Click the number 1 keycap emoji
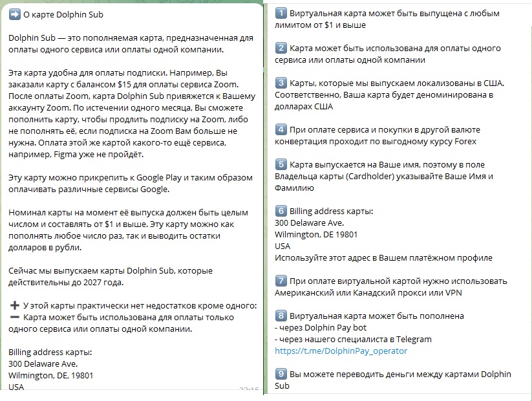Screen dimensions: 532x401 pos(281,14)
